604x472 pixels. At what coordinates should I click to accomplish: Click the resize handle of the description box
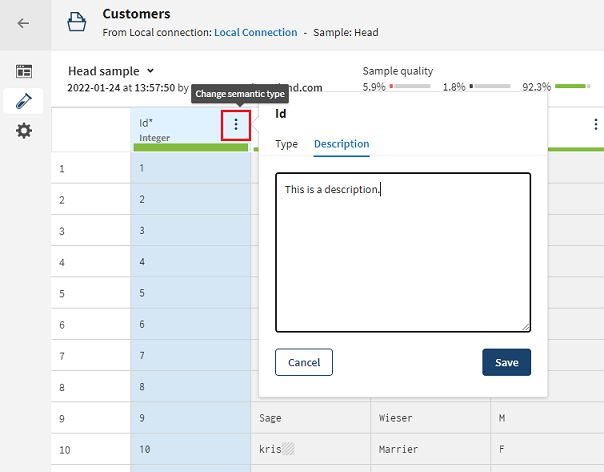point(525,326)
